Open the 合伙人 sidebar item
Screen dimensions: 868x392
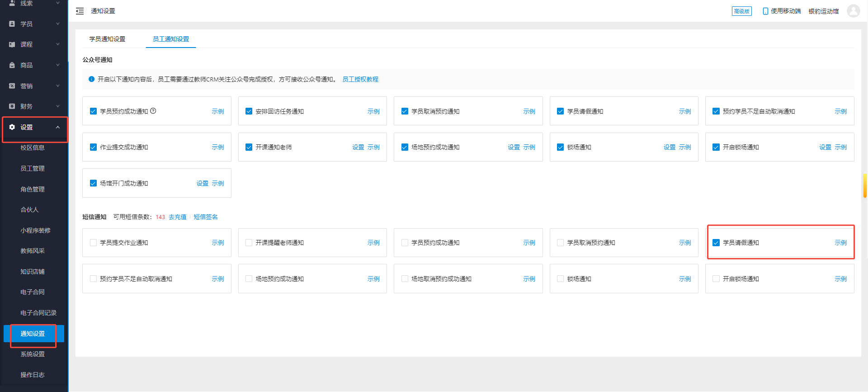[29, 210]
